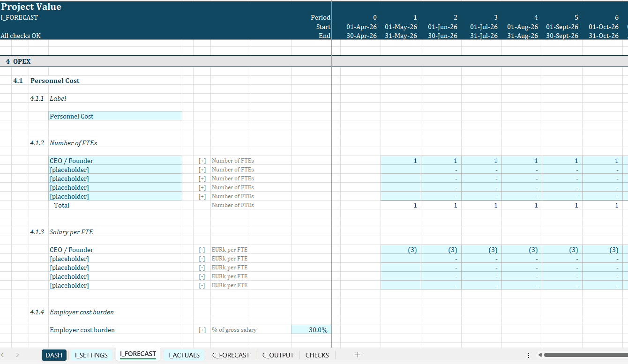This screenshot has width=628, height=364.
Task: Expand the [-] marker on the third placeholder salary row
Action: (202, 267)
